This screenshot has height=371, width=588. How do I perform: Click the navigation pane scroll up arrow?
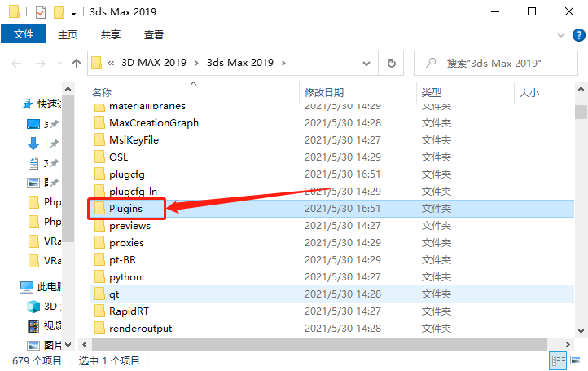click(x=68, y=89)
